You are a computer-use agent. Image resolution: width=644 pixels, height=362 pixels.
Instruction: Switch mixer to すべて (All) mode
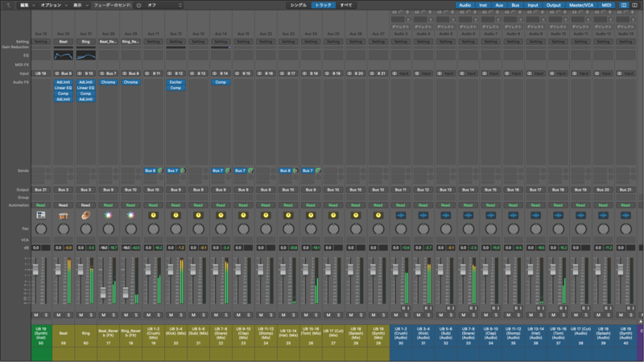pos(346,6)
